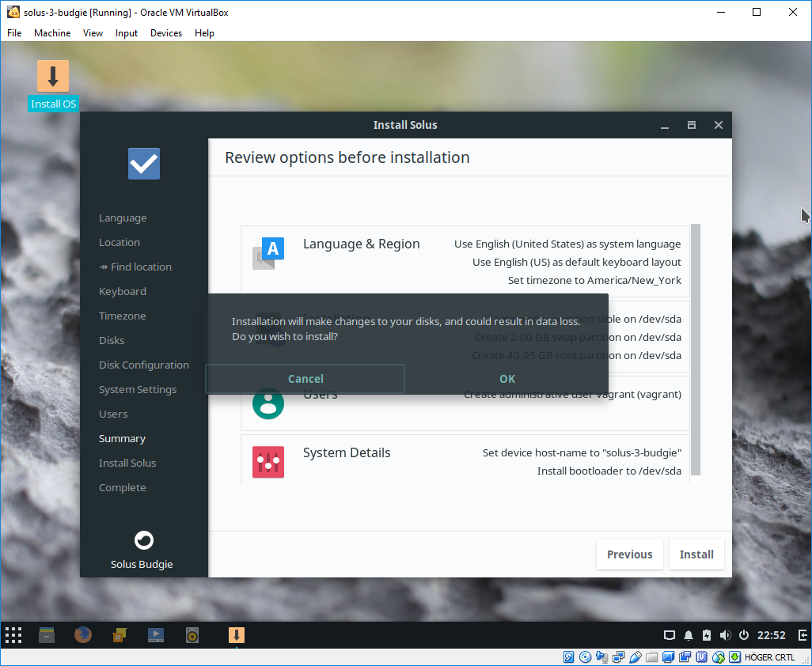
Task: Open the VirtualBox Input menu
Action: click(x=127, y=33)
